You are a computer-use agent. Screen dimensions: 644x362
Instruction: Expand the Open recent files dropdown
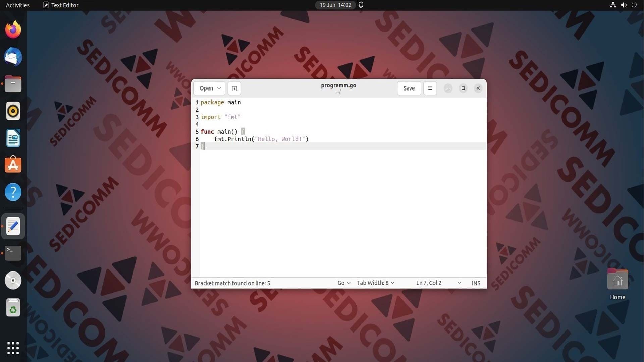pos(209,88)
